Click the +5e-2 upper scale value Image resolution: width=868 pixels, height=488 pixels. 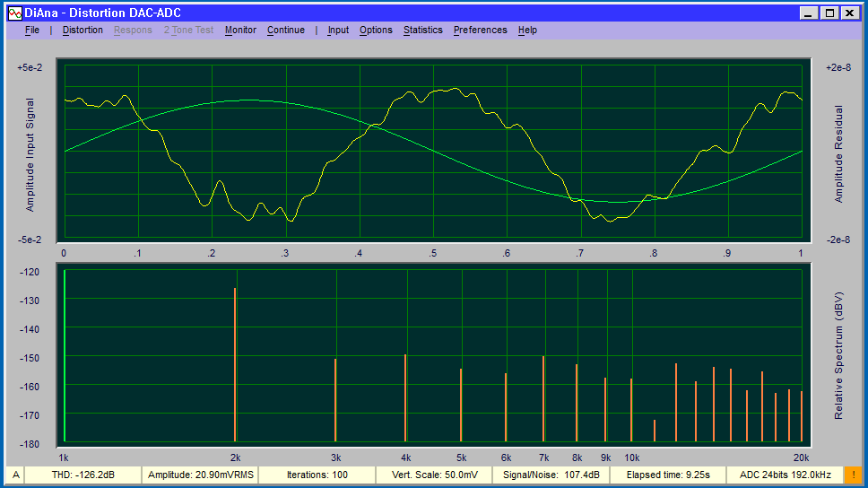pos(30,67)
